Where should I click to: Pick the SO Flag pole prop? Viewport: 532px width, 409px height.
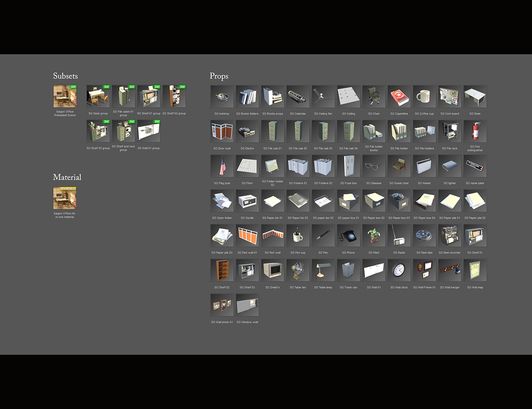click(222, 166)
